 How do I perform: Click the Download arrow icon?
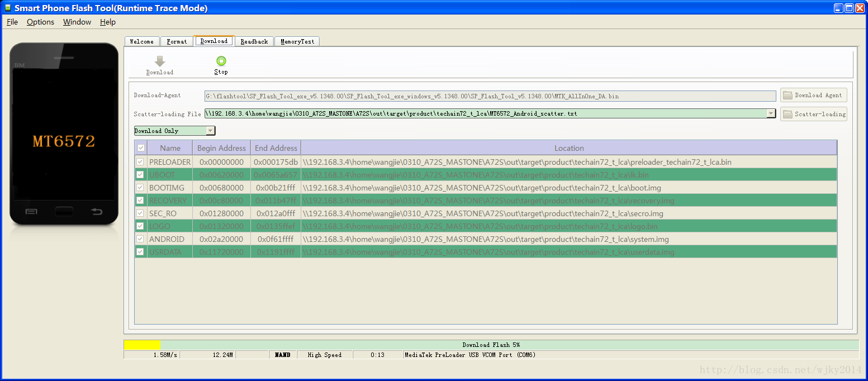[x=160, y=61]
